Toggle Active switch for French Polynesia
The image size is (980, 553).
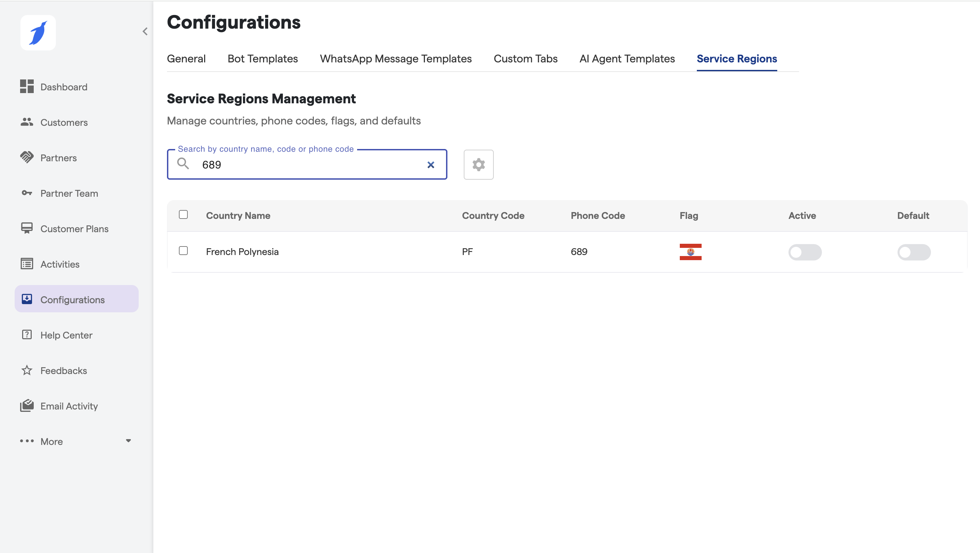pyautogui.click(x=805, y=252)
